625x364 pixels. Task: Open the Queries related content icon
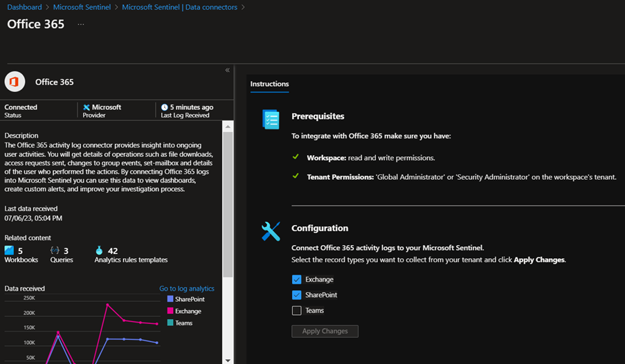pos(55,251)
